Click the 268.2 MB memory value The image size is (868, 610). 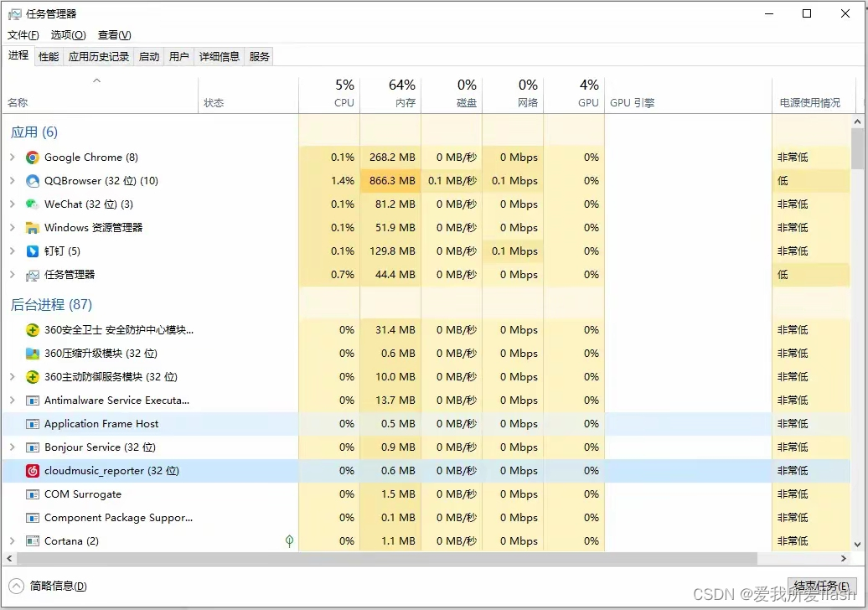(392, 158)
